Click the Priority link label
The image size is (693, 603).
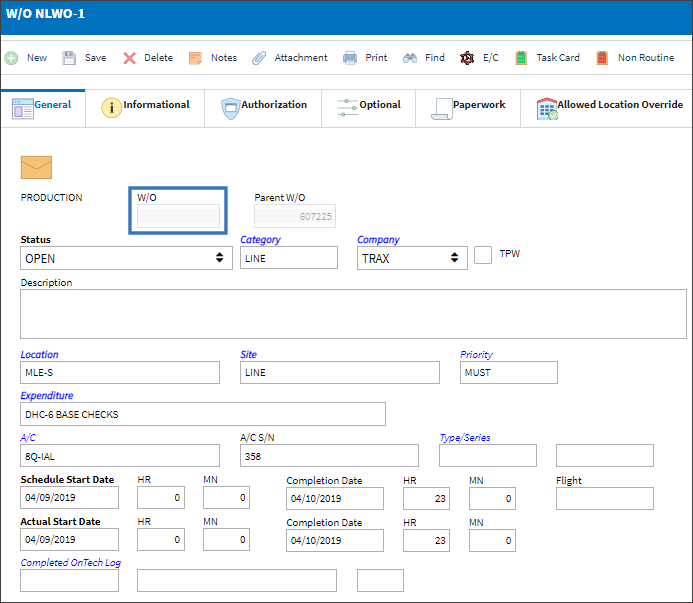pyautogui.click(x=476, y=355)
